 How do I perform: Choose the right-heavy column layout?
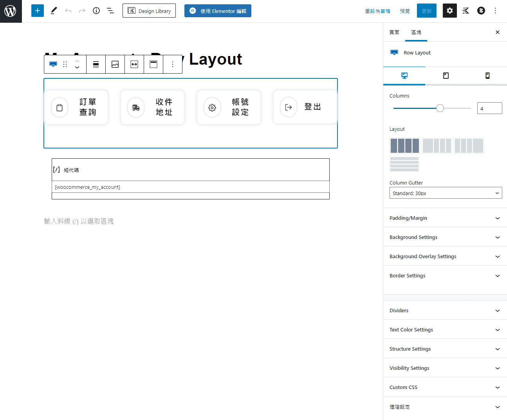(469, 146)
